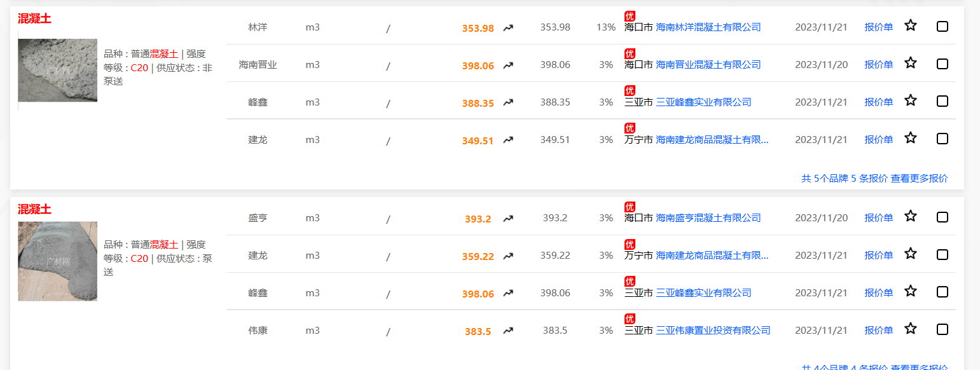Star the 海南林洋混凝土有限公司 quote
Viewport: 980px width, 370px height.
click(911, 25)
